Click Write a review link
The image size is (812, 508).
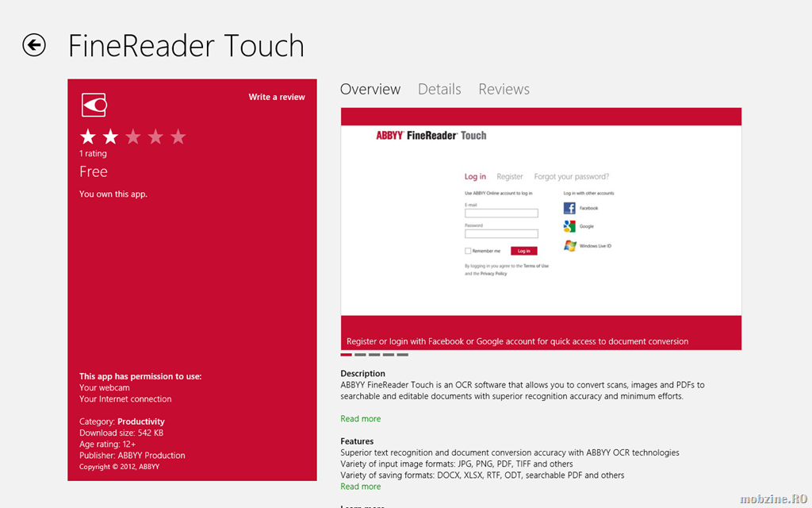(x=276, y=97)
